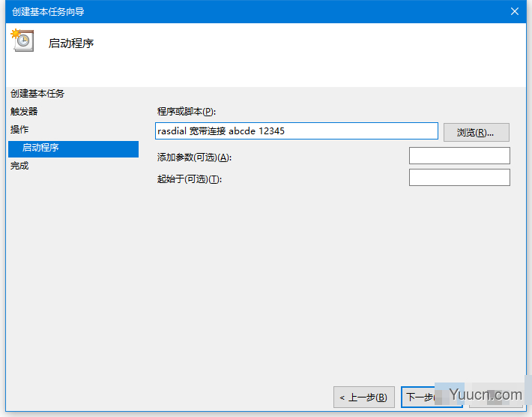Go back with 上一步(B) button
The height and width of the screenshot is (417, 532).
point(363,397)
